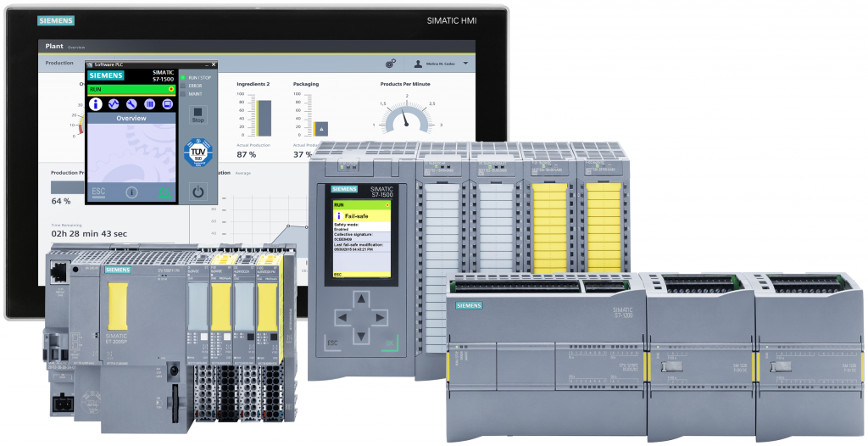
Task: Click the warning triangle on Packaging bar
Action: tap(321, 130)
